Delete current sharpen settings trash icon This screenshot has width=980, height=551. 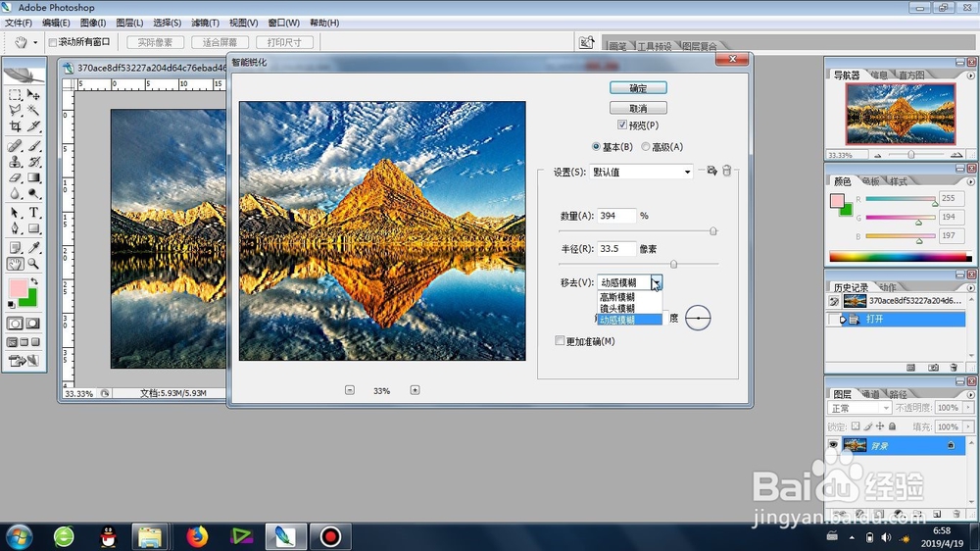727,171
